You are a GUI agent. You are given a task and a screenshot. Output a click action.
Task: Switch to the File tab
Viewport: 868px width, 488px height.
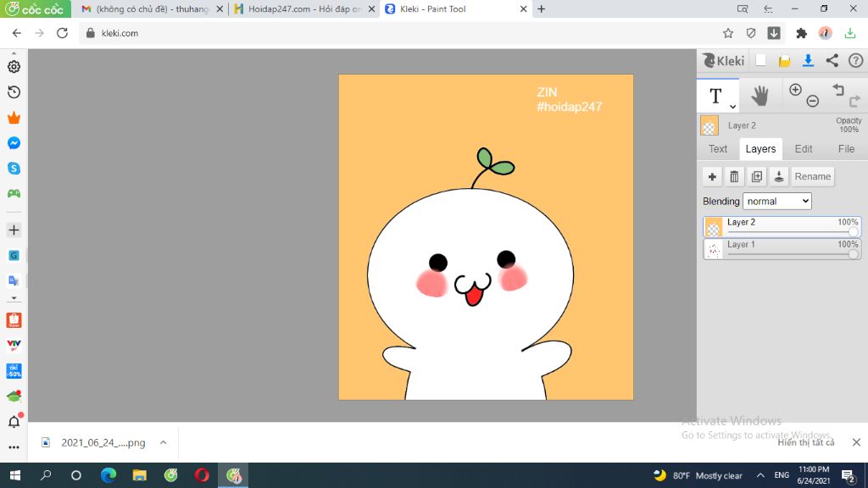coord(846,149)
